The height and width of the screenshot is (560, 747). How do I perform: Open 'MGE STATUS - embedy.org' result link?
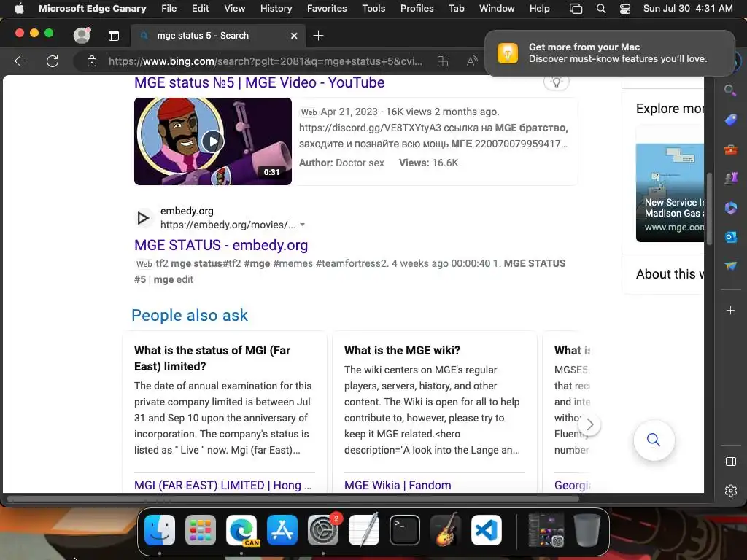[221, 245]
